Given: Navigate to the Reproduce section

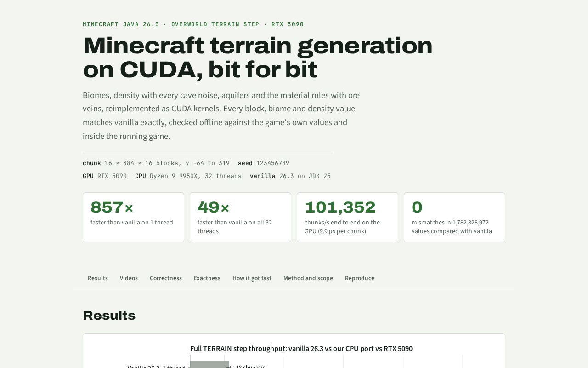Looking at the screenshot, I should [360, 278].
